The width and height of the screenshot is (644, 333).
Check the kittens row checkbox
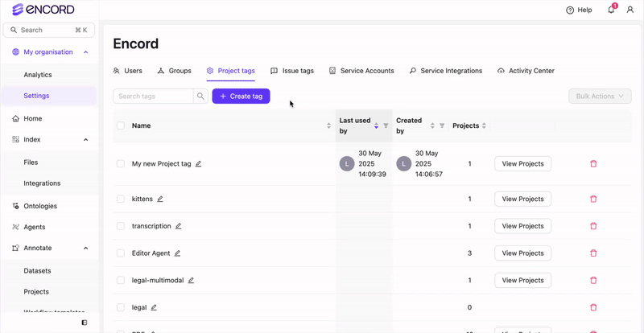click(x=120, y=199)
